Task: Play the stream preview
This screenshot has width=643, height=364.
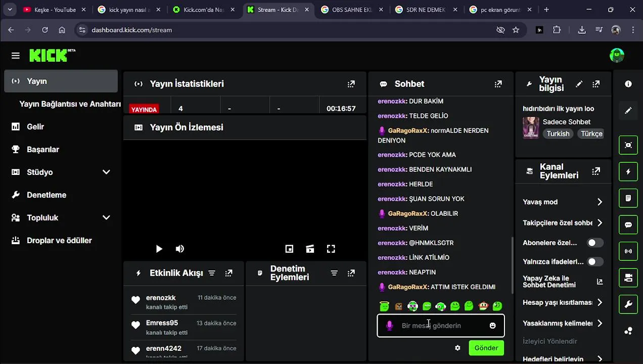Action: (159, 249)
